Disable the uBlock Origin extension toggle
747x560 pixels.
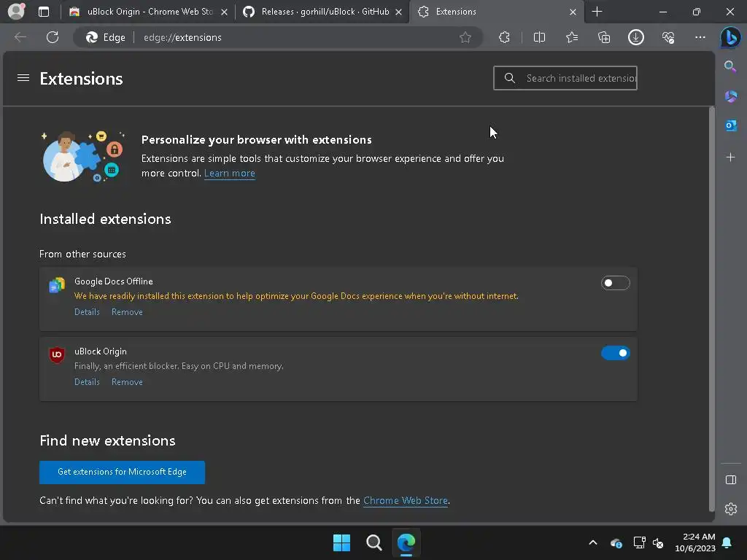coord(615,353)
